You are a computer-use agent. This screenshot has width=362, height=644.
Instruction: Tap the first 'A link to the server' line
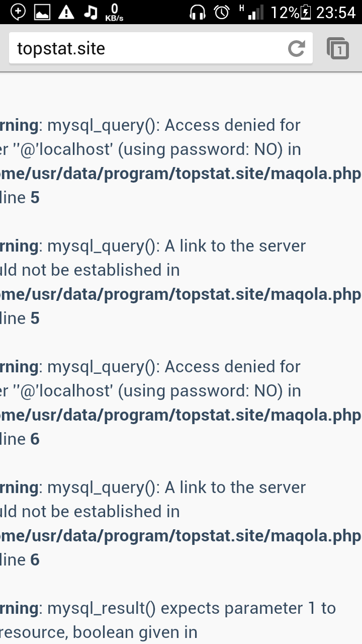[176, 246]
